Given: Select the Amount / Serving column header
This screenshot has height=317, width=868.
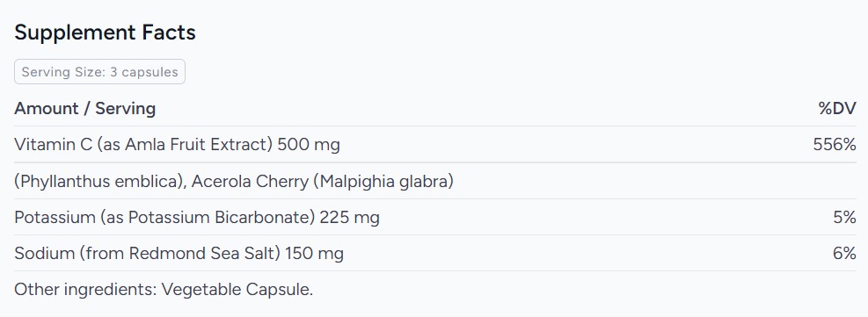Looking at the screenshot, I should coord(84,108).
